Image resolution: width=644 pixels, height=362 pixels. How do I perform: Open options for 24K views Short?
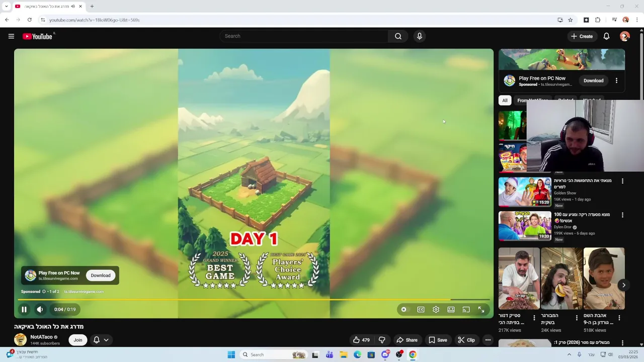coord(577,318)
